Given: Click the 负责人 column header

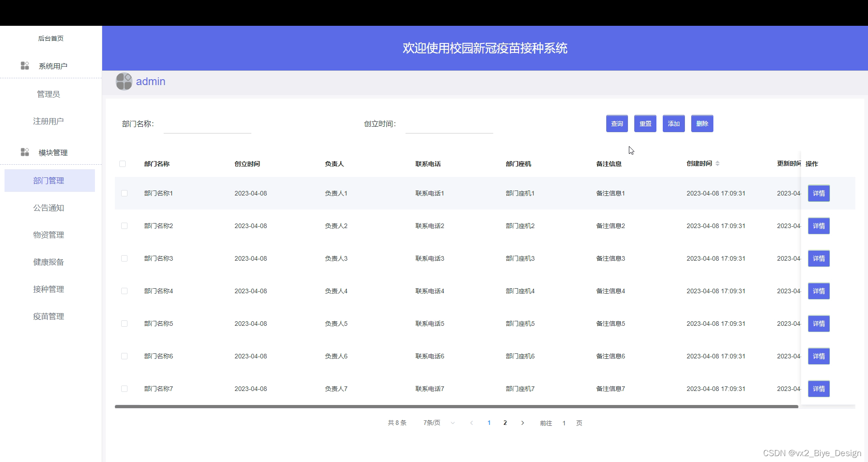Looking at the screenshot, I should (x=335, y=164).
